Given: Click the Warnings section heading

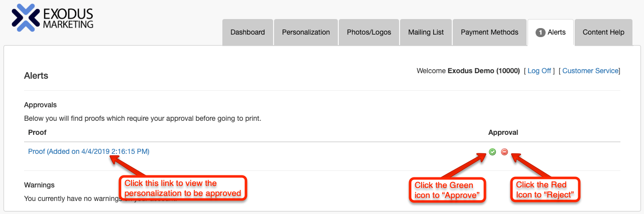Looking at the screenshot, I should click(39, 185).
